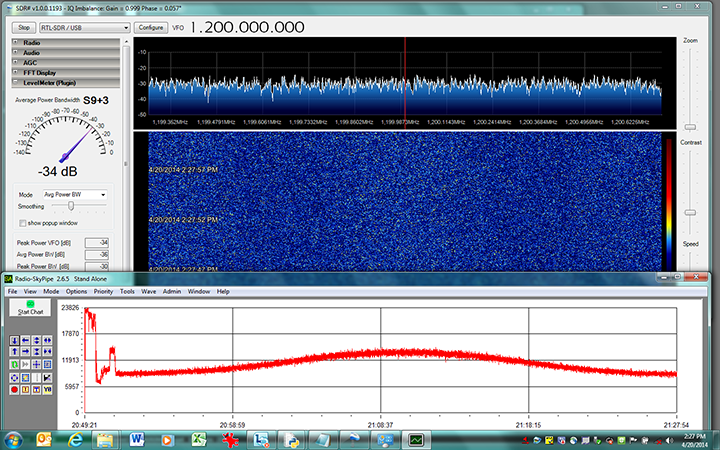Click the taskbar clock showing 2:27 PM
Screen dimensions: 720x450
click(x=695, y=440)
